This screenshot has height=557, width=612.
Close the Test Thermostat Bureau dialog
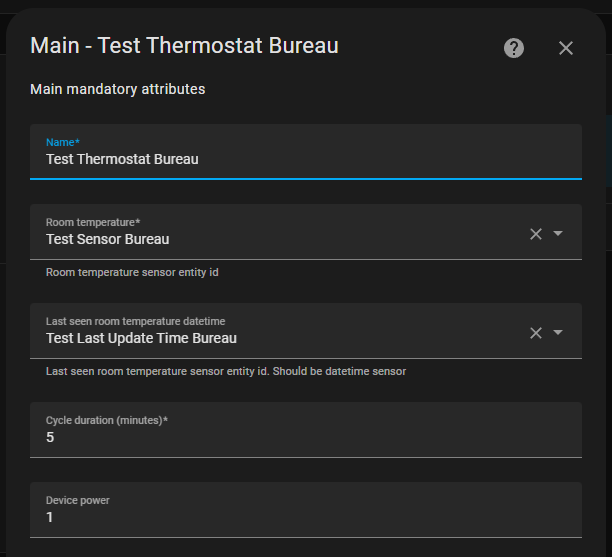(x=566, y=48)
